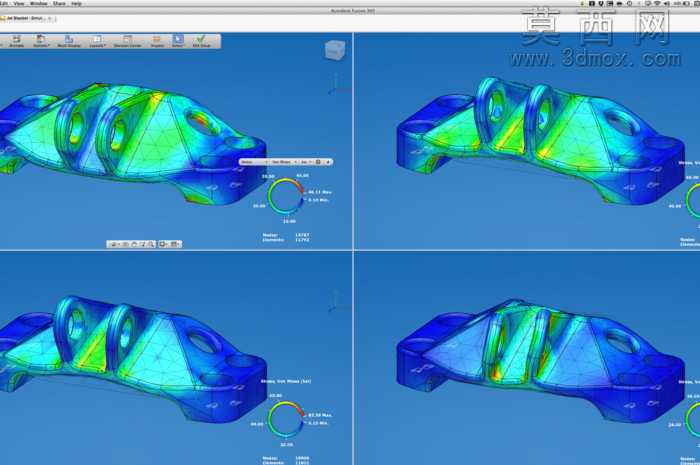Click the color ring legend in top-left viewport

click(286, 196)
